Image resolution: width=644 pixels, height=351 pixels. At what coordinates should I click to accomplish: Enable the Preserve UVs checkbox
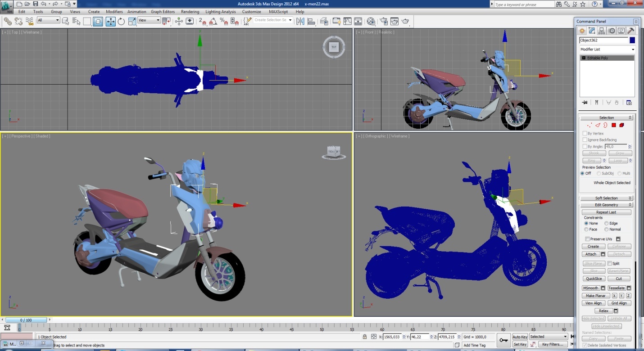pyautogui.click(x=587, y=239)
